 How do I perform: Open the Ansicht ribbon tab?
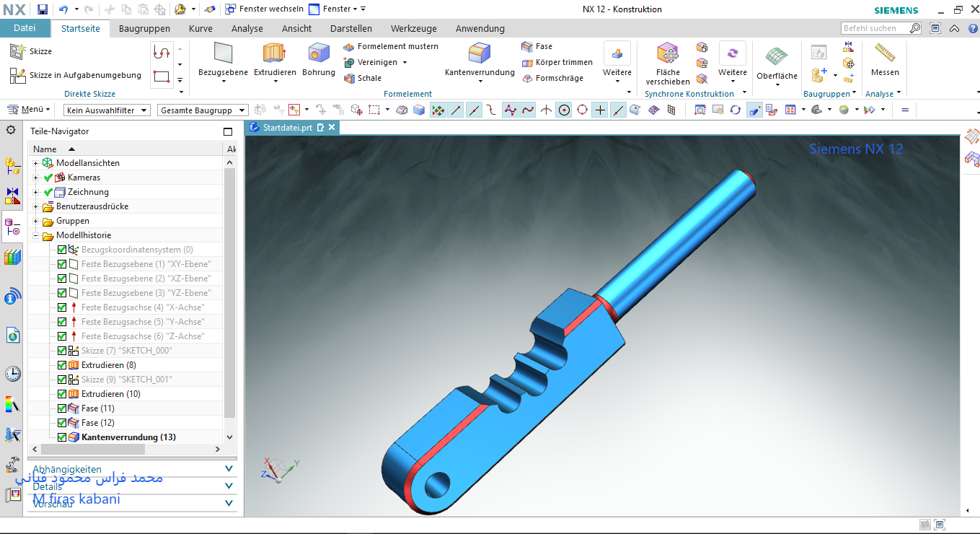click(297, 29)
